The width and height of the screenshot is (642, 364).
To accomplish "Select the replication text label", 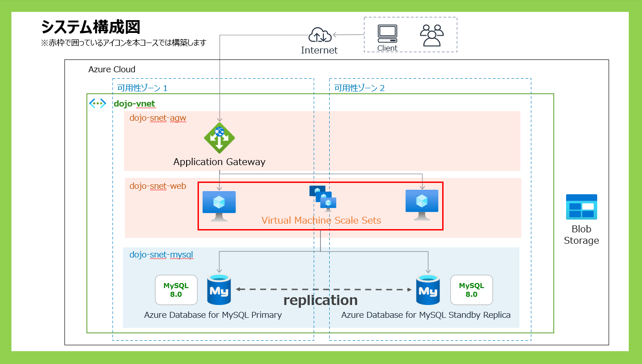I will click(x=320, y=300).
